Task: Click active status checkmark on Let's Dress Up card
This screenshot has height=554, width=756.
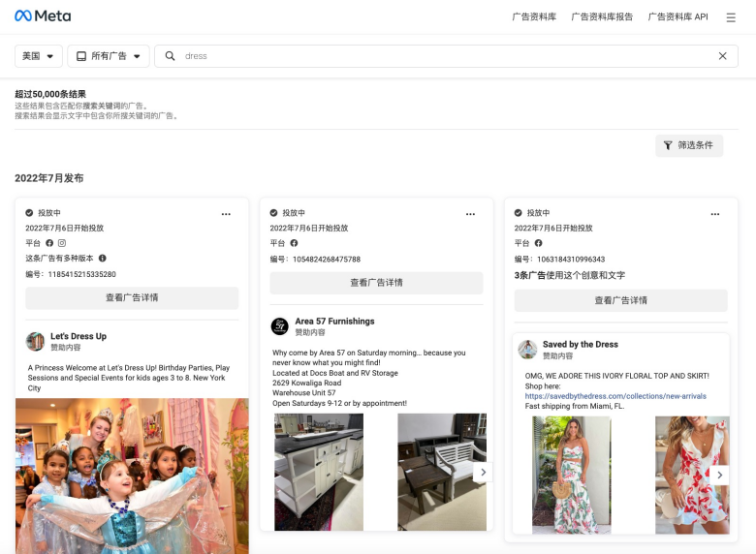Action: (x=29, y=212)
